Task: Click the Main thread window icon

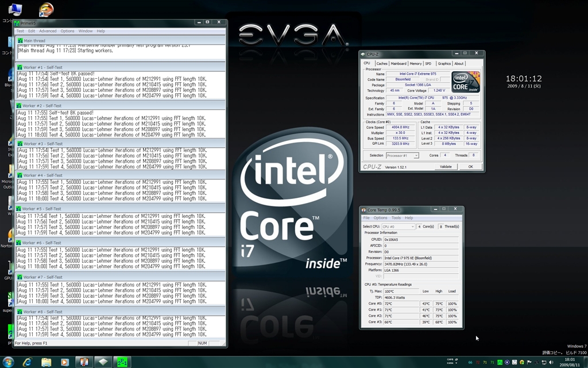Action: (20, 41)
